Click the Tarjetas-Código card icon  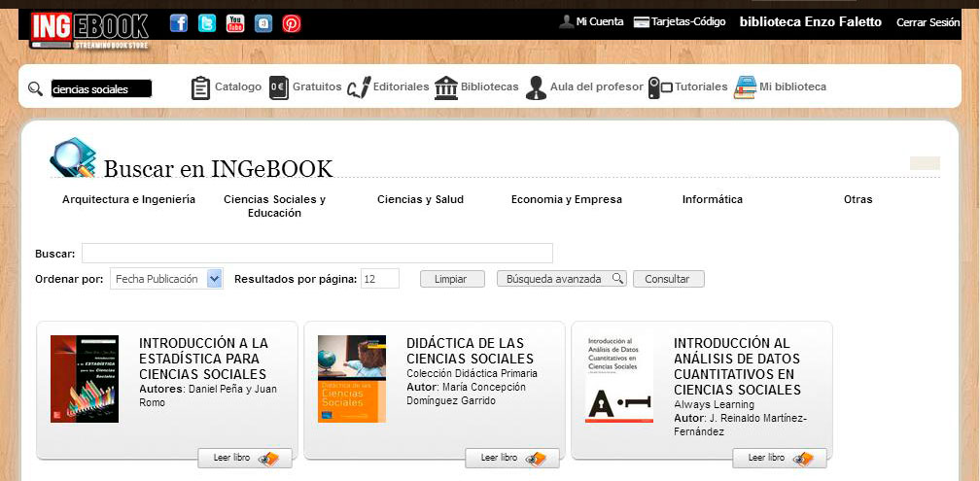click(x=642, y=22)
